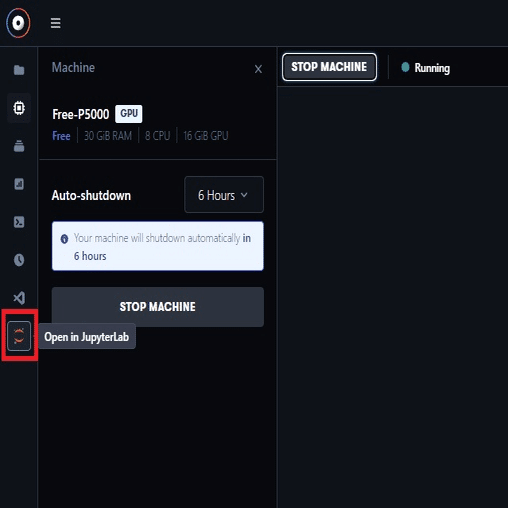The width and height of the screenshot is (508, 508).
Task: Open the datasets storage sidebar icon
Action: tap(19, 146)
